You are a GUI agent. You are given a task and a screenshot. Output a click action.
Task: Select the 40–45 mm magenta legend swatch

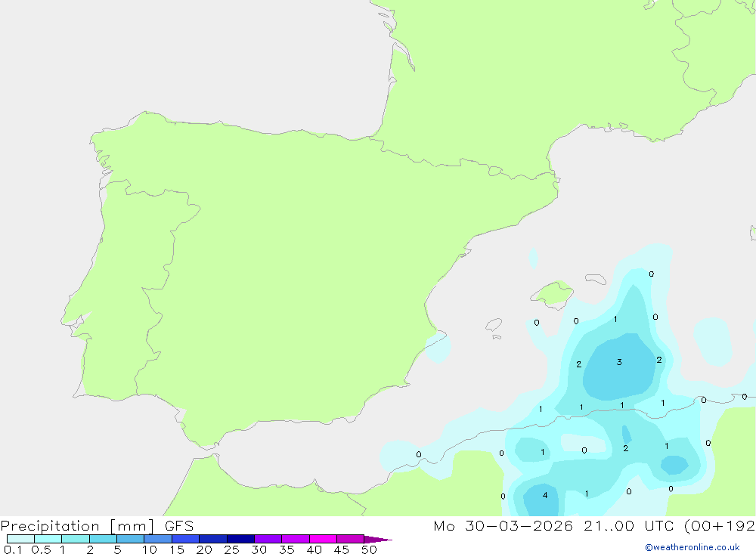coord(323,539)
